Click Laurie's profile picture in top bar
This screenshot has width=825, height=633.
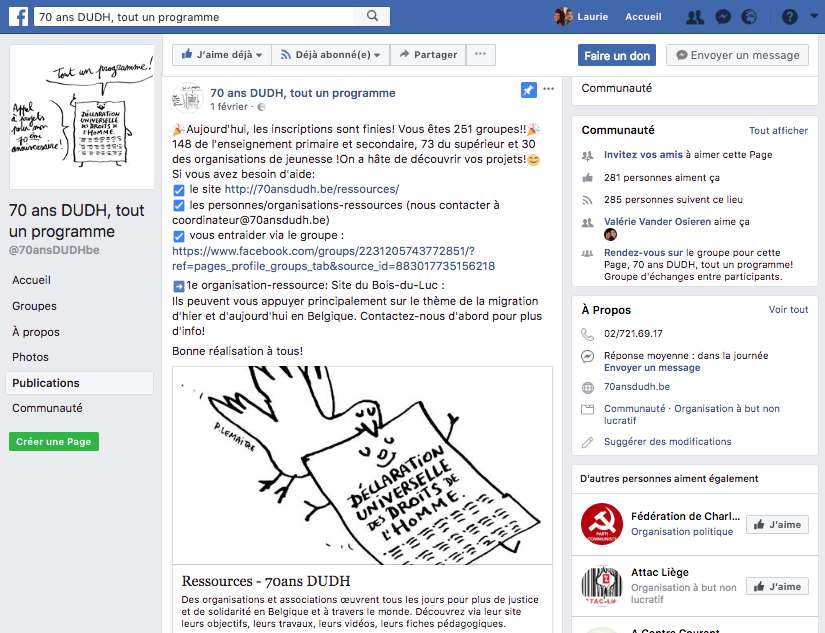pos(564,16)
